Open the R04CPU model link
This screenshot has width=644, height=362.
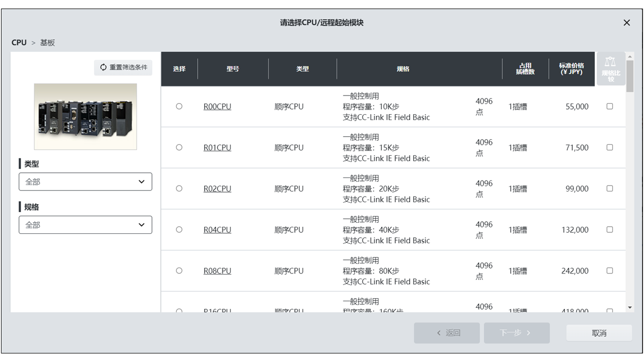[217, 230]
